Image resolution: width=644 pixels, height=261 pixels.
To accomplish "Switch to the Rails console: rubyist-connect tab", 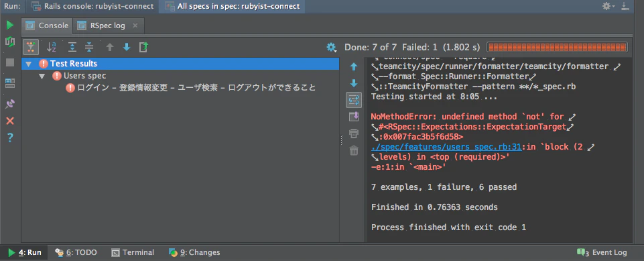I will tap(93, 6).
